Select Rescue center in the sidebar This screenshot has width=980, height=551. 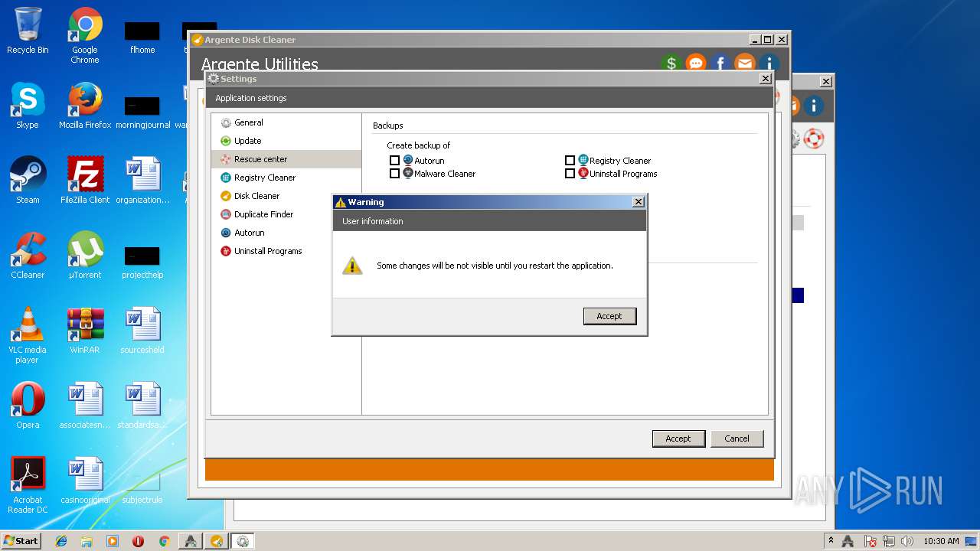tap(286, 159)
